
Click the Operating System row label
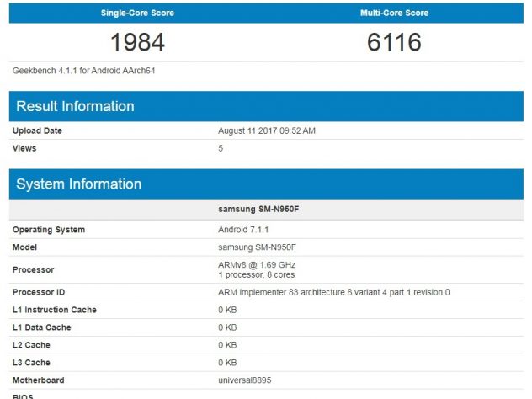[x=48, y=230]
